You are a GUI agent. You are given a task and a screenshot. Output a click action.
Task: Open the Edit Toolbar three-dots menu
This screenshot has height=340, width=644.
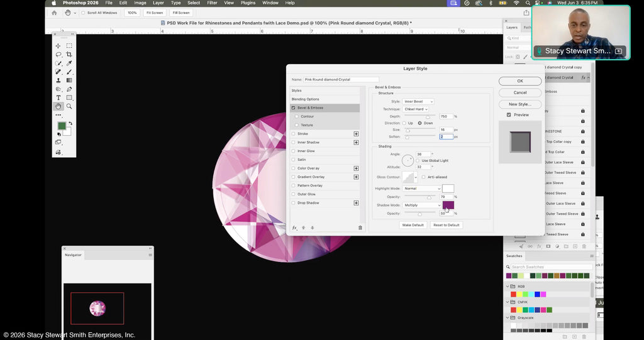click(58, 116)
